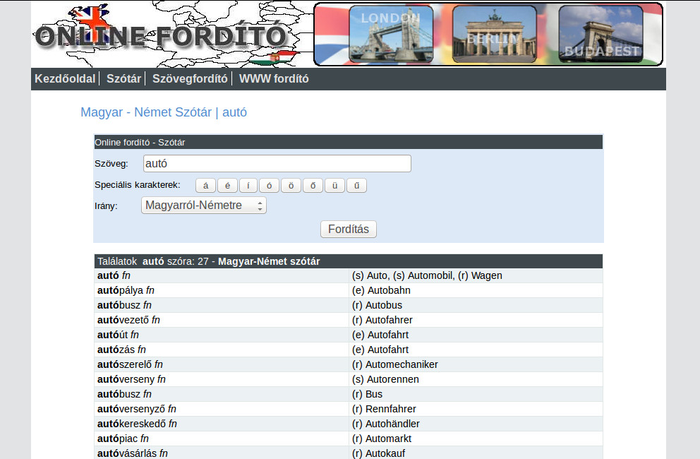The image size is (700, 459).
Task: Select the entry 'autóút fn'
Action: [x=118, y=334]
